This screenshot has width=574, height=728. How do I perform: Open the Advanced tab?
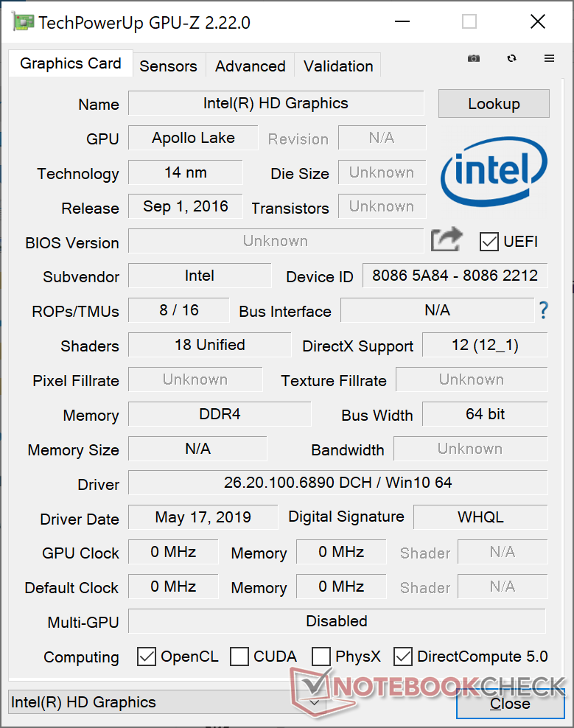click(x=250, y=66)
